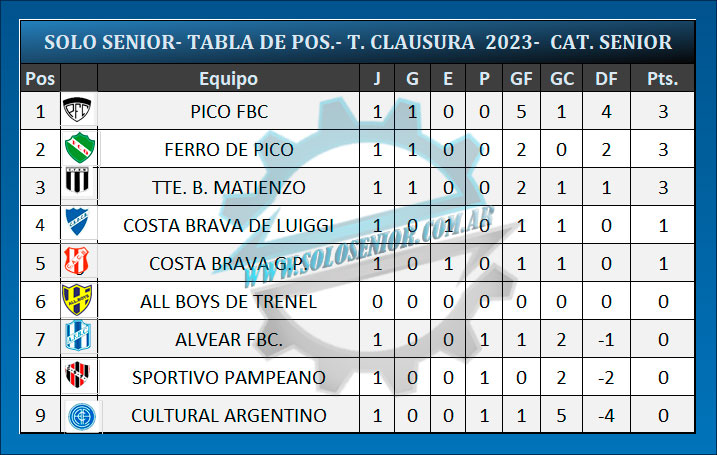Image resolution: width=717 pixels, height=455 pixels.
Task: Click the Pts. column header
Action: pos(662,79)
